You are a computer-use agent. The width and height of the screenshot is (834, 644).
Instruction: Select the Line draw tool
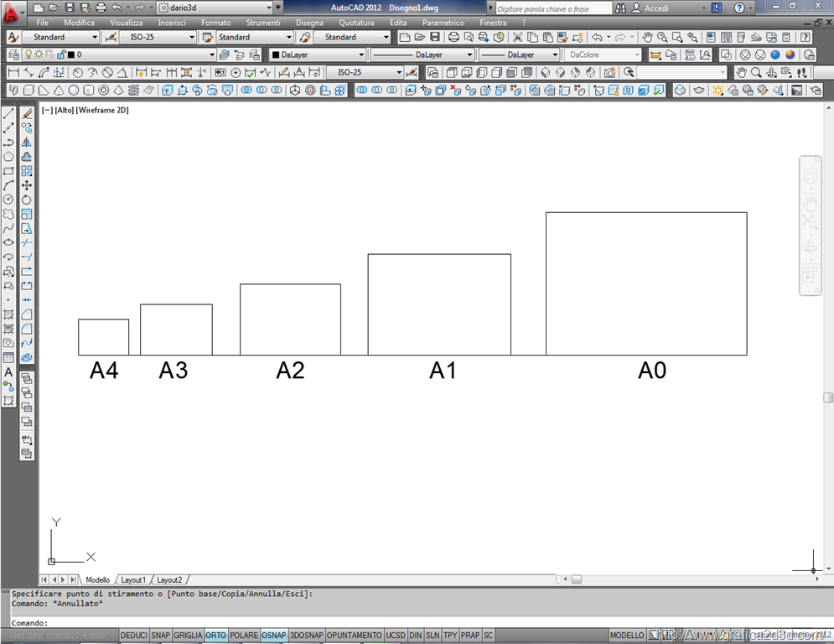coord(8,113)
